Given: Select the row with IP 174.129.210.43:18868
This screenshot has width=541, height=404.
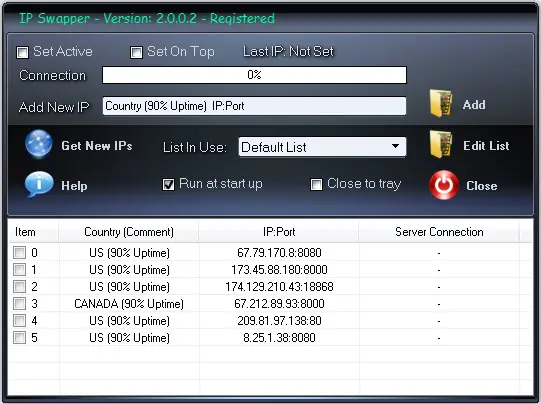Looking at the screenshot, I should (x=270, y=287).
